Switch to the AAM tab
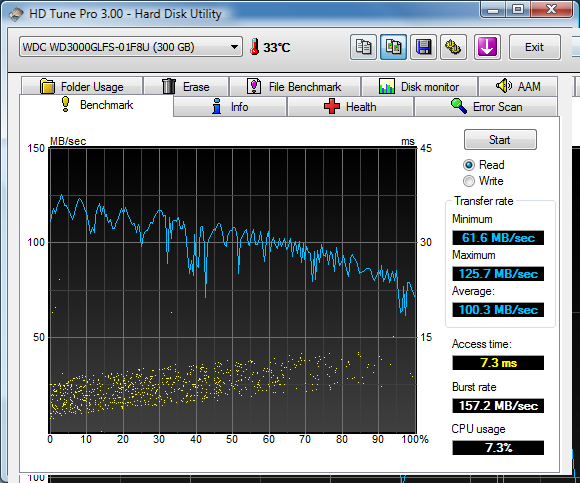Screen dimensions: 580x483 [x=518, y=87]
